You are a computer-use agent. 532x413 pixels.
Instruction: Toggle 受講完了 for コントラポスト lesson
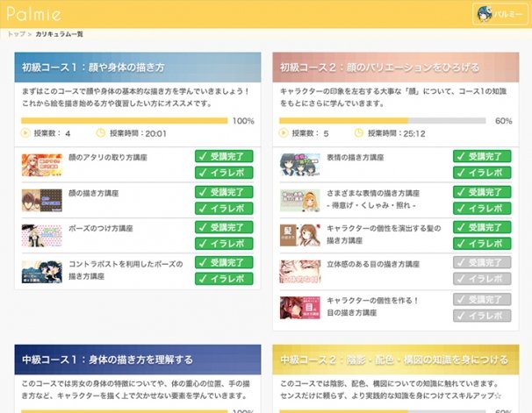tap(224, 262)
